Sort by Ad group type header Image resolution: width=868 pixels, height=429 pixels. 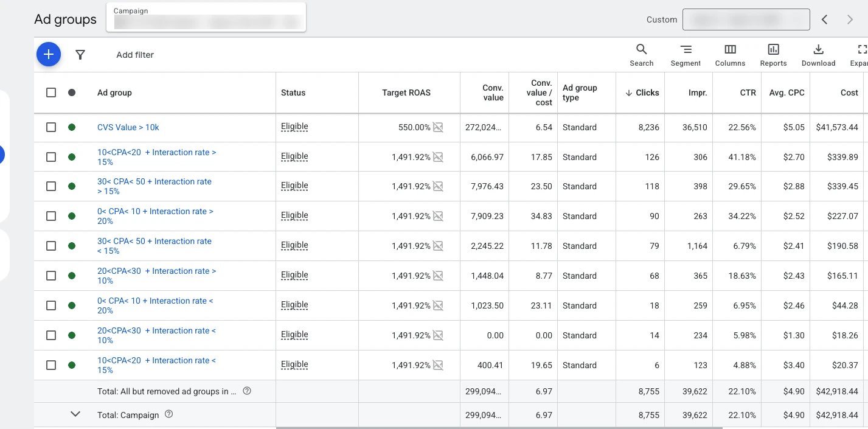(580, 92)
